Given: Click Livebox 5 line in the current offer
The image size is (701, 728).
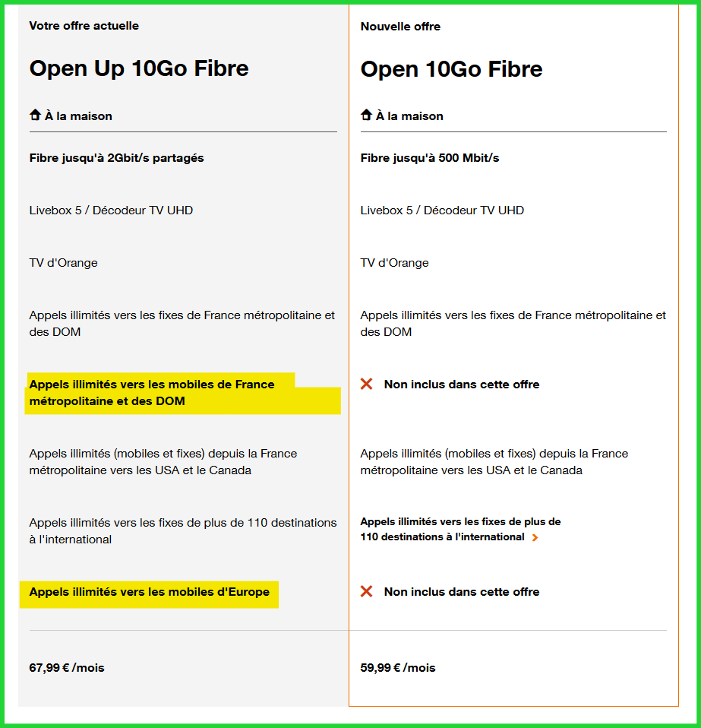Looking at the screenshot, I should [x=111, y=210].
